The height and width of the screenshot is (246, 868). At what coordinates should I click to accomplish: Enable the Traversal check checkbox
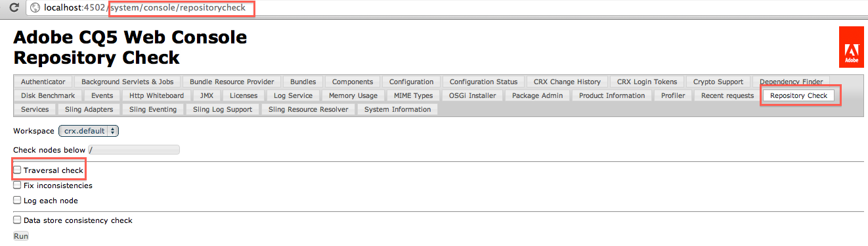[x=17, y=170]
